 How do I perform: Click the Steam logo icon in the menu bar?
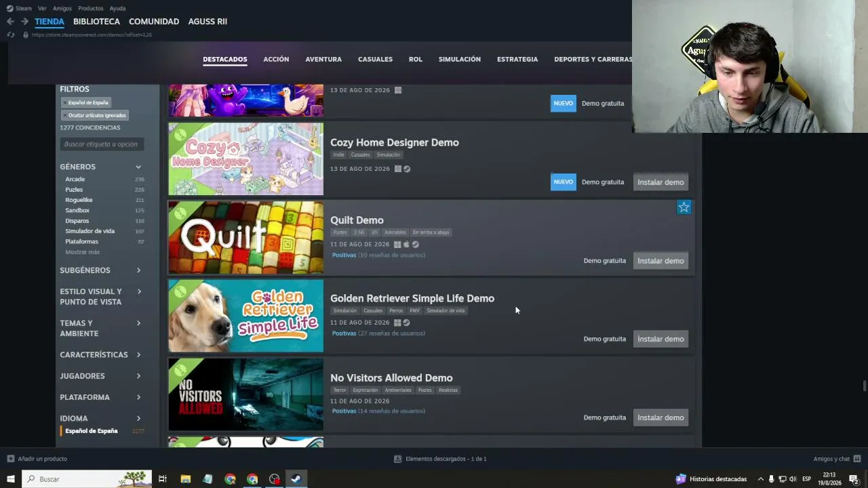point(9,8)
